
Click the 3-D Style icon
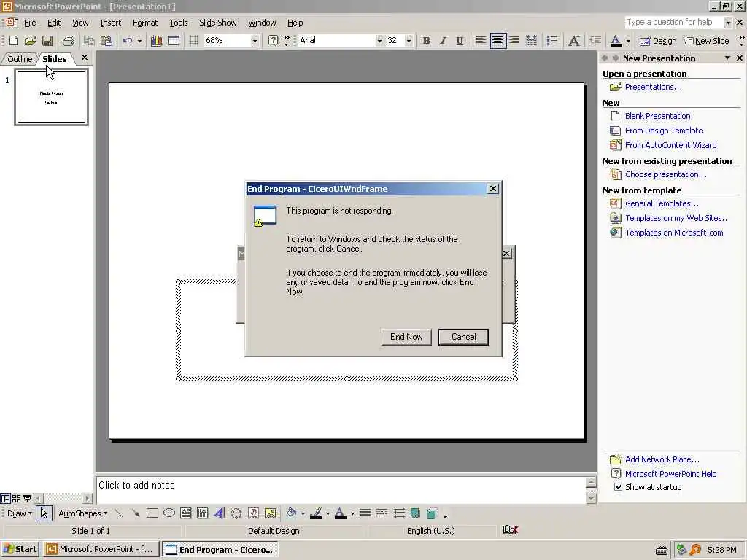pyautogui.click(x=432, y=513)
